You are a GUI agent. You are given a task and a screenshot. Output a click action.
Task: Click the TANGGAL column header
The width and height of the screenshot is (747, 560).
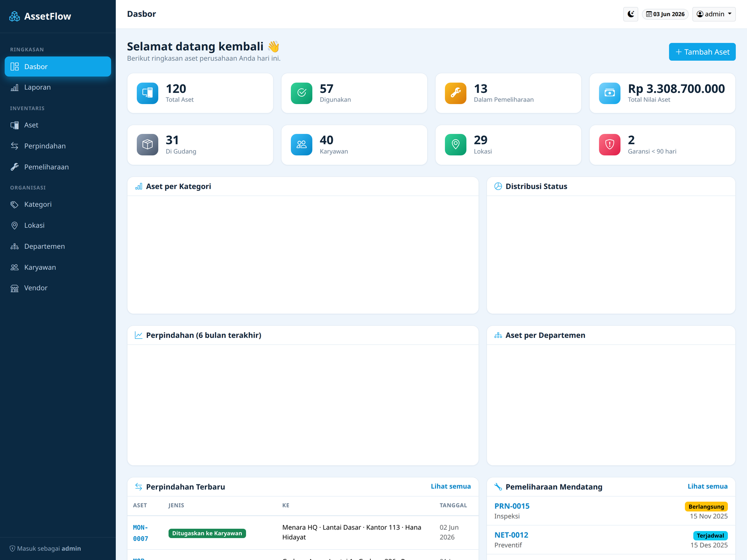(x=453, y=505)
